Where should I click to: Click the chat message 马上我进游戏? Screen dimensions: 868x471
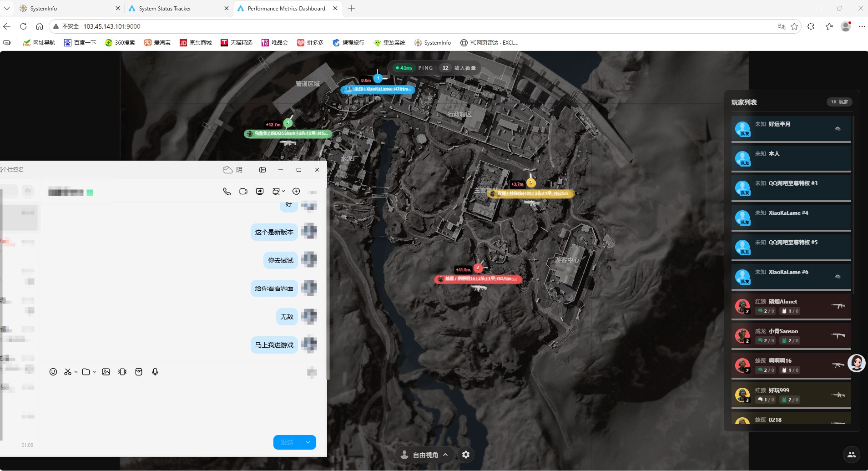274,345
